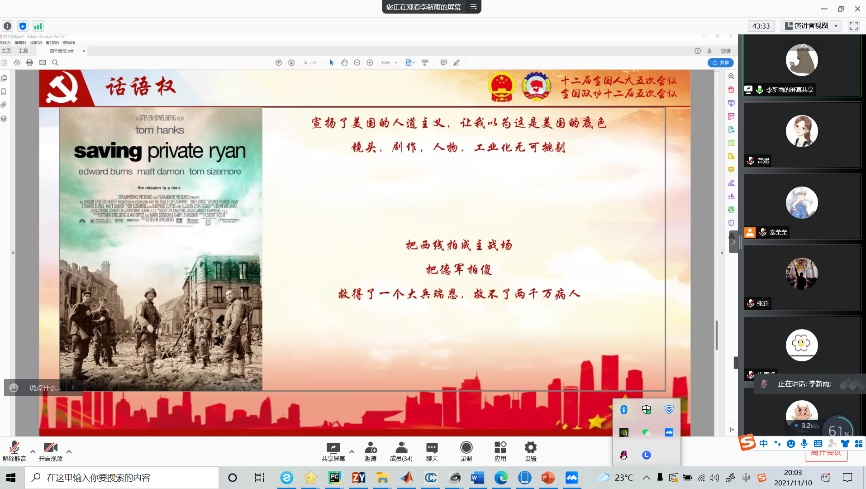This screenshot has height=489, width=866.
Task: Open the Share Screen option
Action: click(x=333, y=450)
